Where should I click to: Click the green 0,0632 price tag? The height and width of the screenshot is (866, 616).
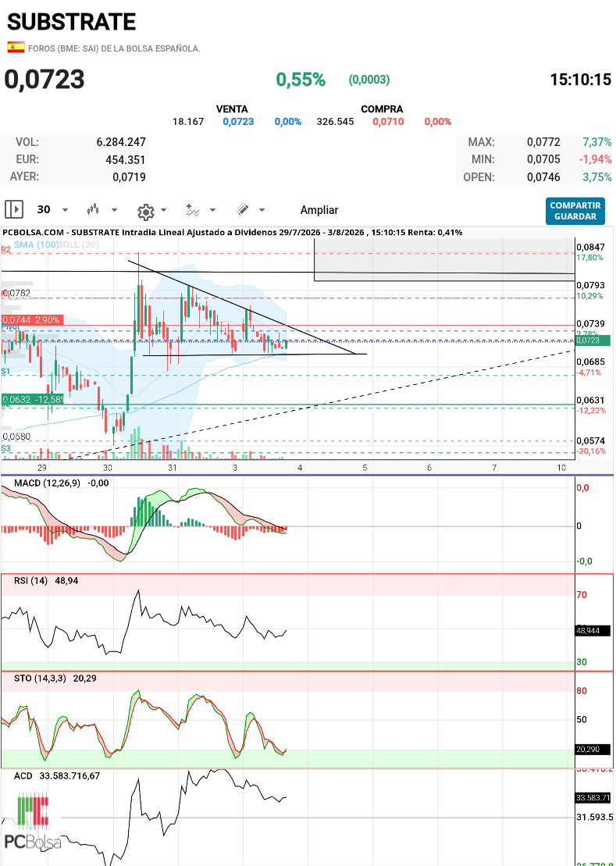[33, 399]
